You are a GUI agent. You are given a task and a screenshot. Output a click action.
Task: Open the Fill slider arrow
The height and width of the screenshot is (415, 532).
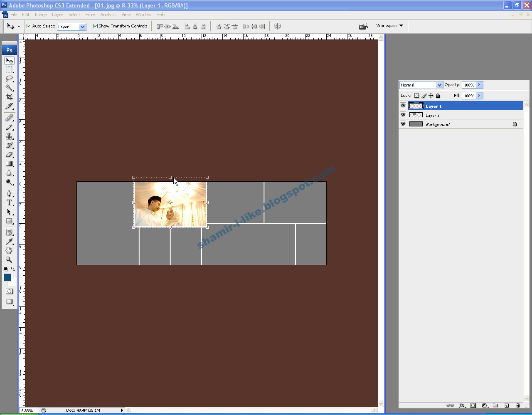(x=479, y=96)
